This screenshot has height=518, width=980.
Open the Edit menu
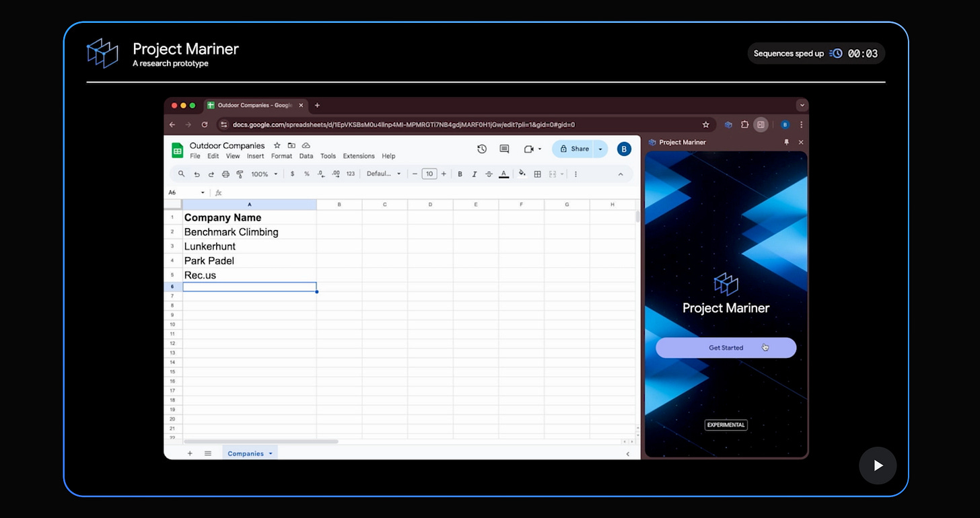pos(213,156)
